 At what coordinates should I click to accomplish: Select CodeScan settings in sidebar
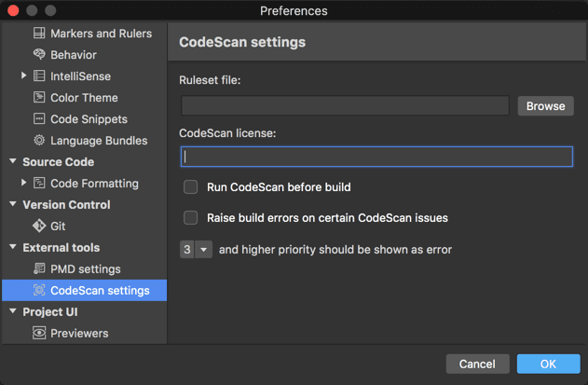coord(85,290)
